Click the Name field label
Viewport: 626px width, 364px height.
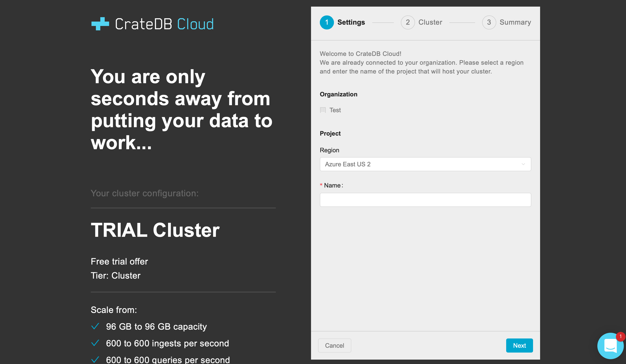333,185
